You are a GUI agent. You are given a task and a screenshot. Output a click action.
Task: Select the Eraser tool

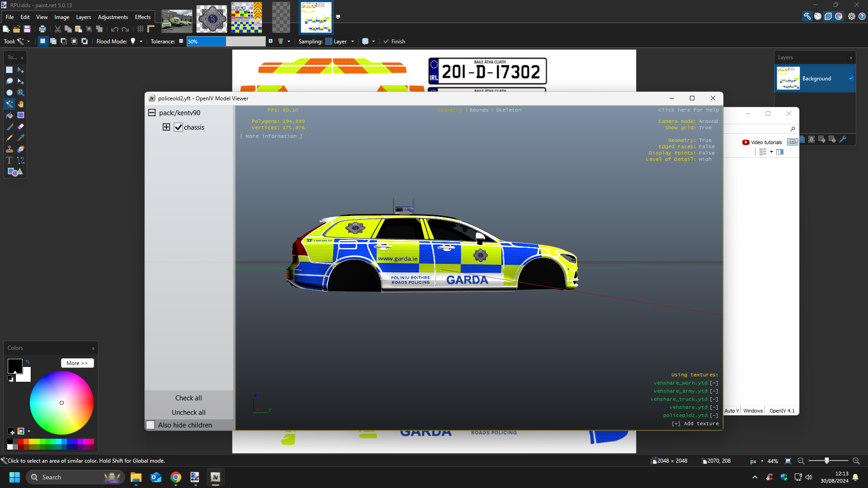(x=21, y=127)
